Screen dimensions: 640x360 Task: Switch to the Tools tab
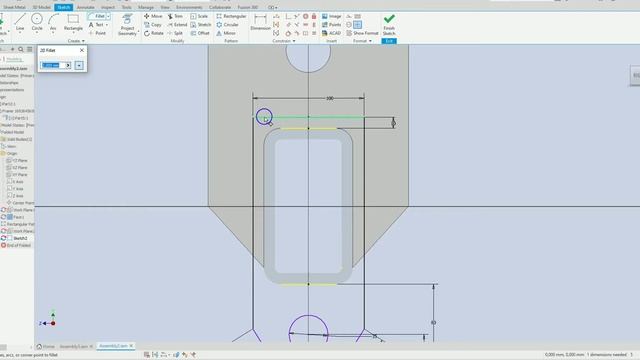point(127,7)
